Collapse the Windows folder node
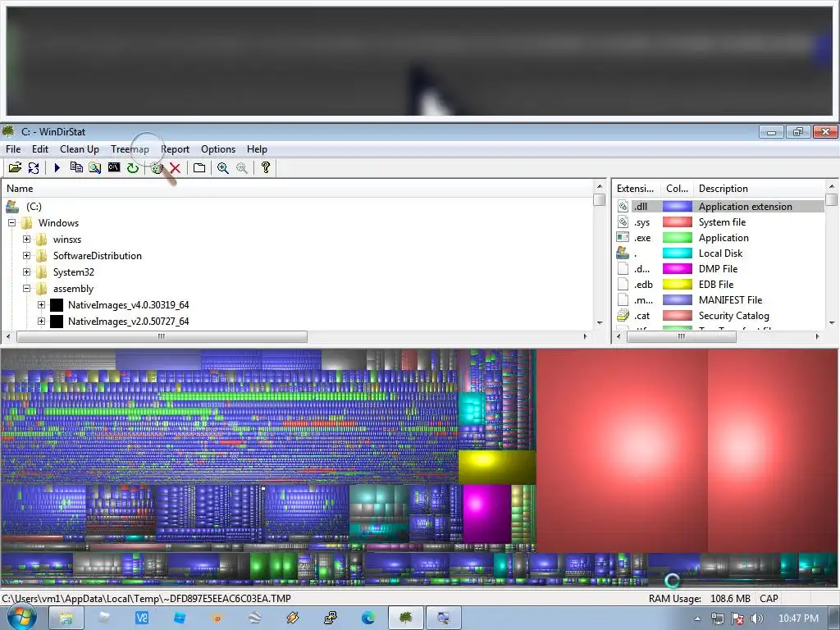840x630 pixels. (11, 223)
